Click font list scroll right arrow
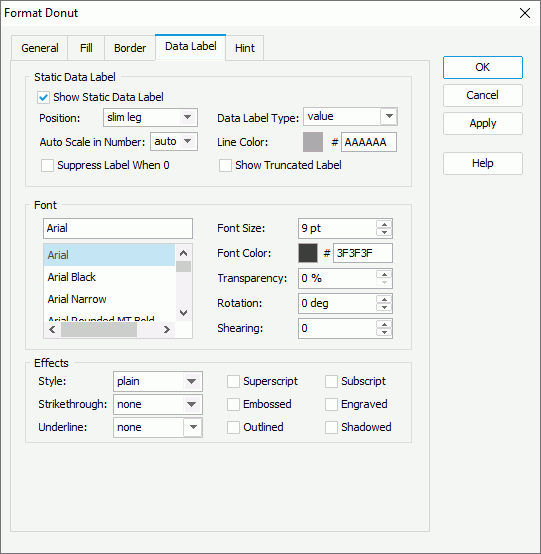The height and width of the screenshot is (554, 541). coord(166,330)
